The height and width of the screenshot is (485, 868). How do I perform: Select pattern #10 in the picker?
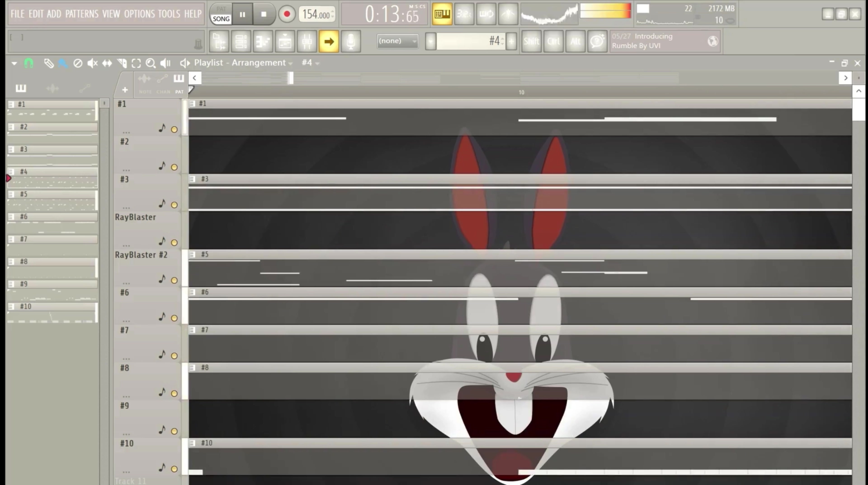tap(53, 312)
